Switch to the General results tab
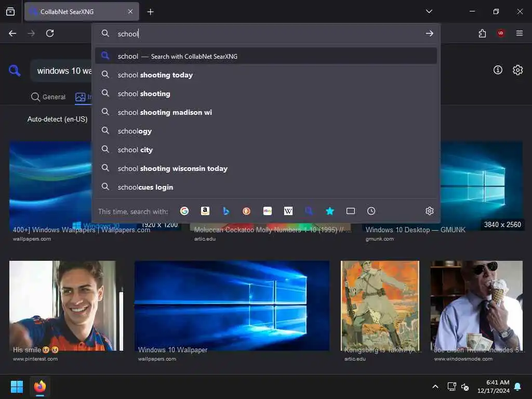This screenshot has width=532, height=399. (48, 97)
